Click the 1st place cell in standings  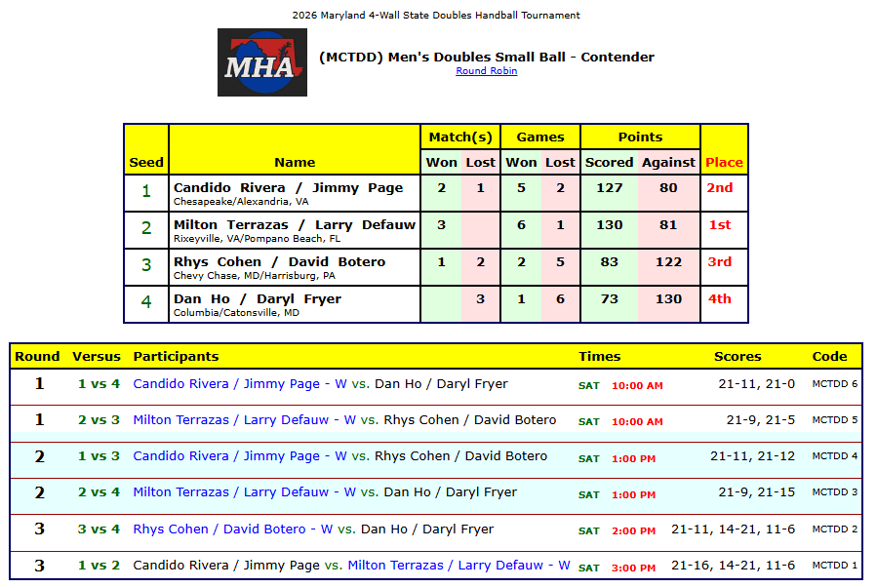[720, 225]
